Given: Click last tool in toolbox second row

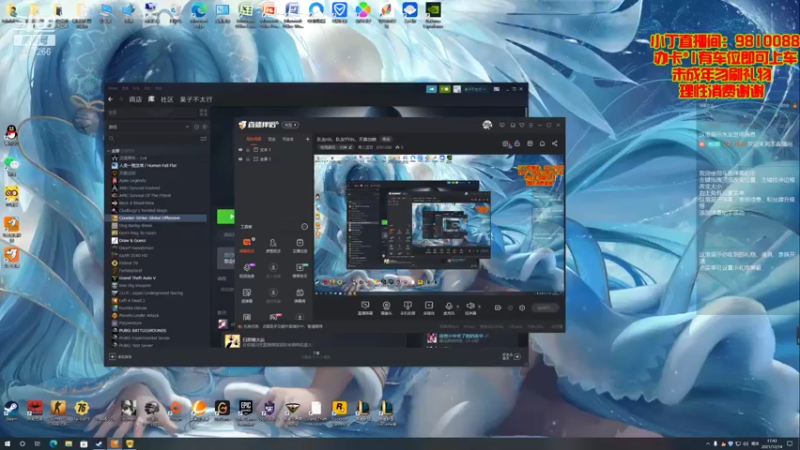Looking at the screenshot, I should tap(299, 270).
